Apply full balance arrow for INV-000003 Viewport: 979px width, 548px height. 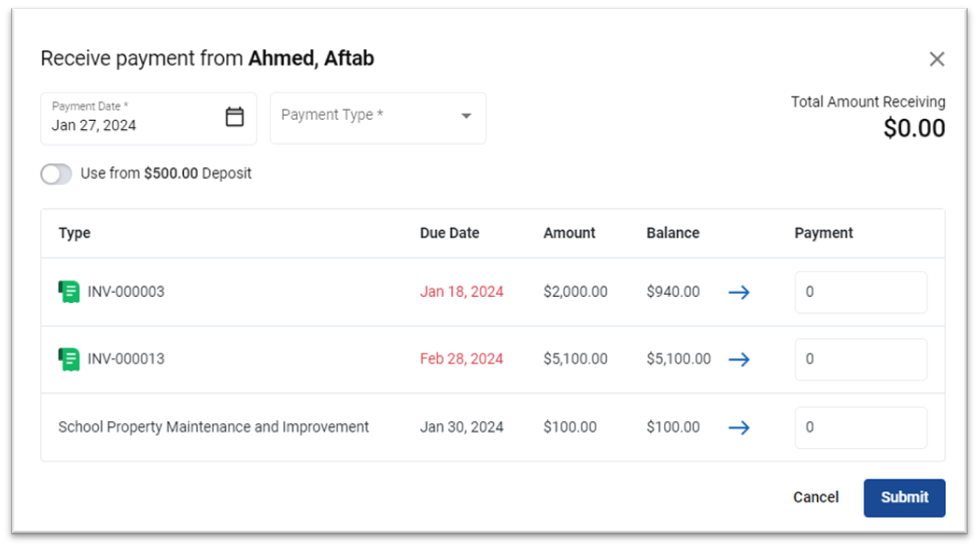739,292
